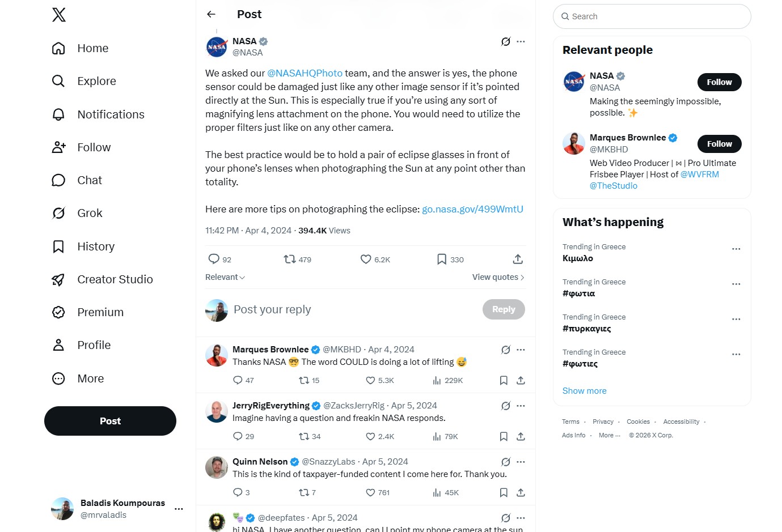Open account menu for Baladis Koumpouras
Viewport: 782px width, 532px height.
[x=179, y=509]
